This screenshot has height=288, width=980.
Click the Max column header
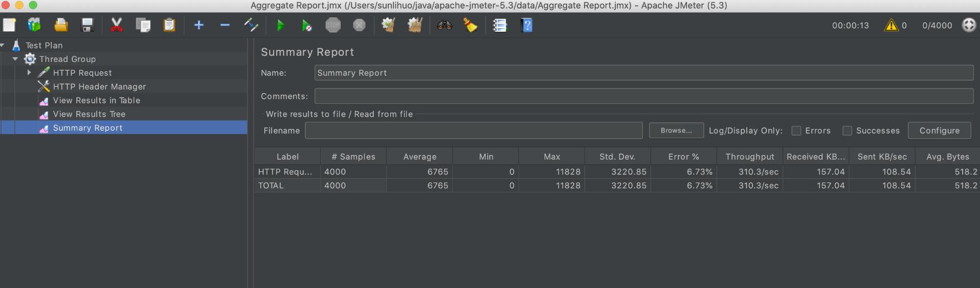point(552,157)
